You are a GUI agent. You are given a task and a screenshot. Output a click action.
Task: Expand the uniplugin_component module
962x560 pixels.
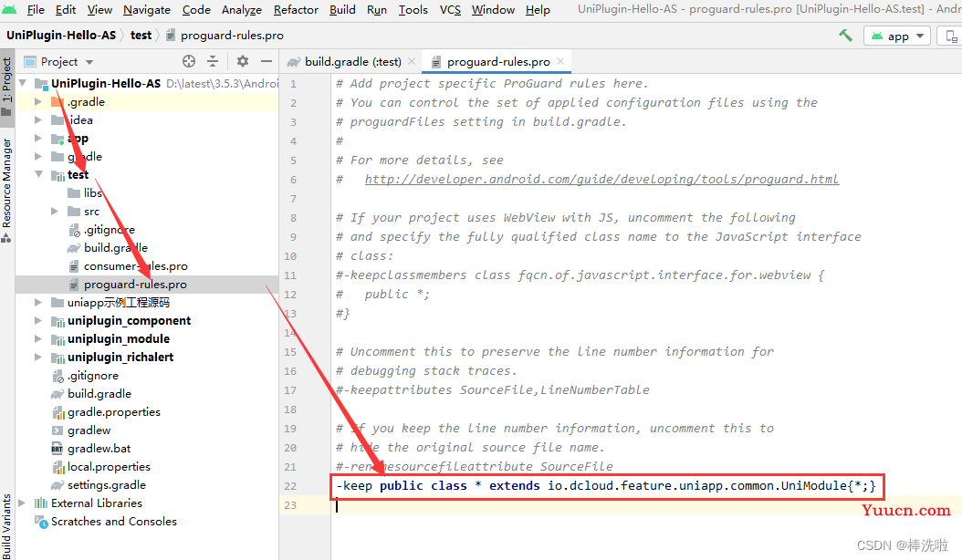38,321
